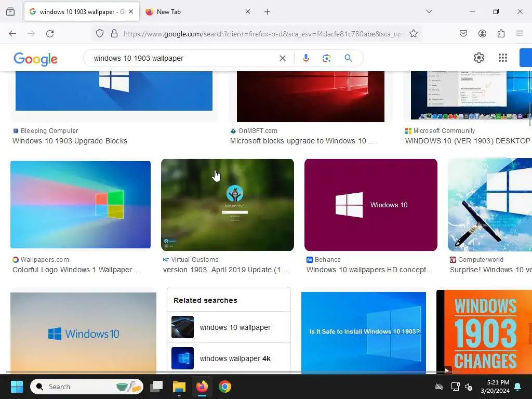Image resolution: width=532 pixels, height=399 pixels.
Task: Open Task View on the taskbar
Action: 156,387
